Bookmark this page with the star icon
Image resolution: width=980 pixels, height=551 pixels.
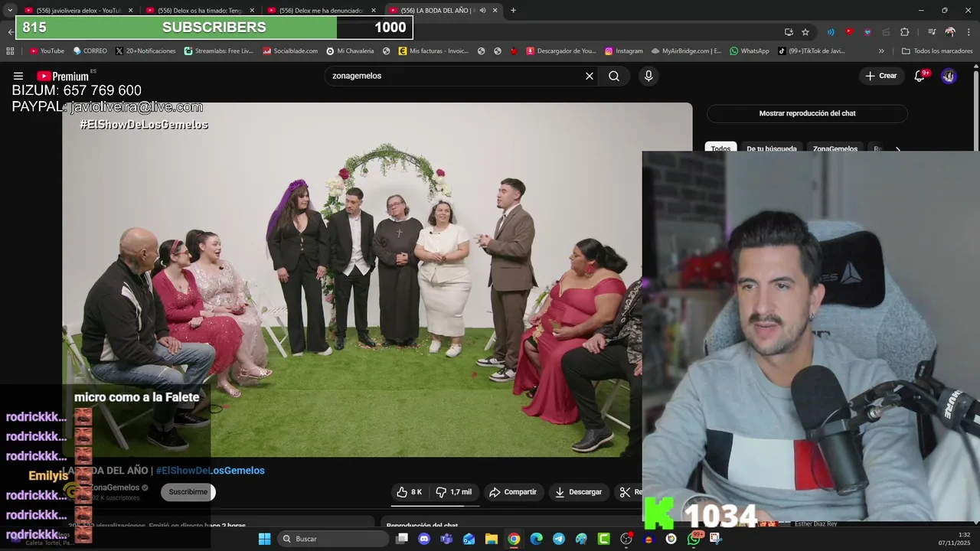click(805, 32)
